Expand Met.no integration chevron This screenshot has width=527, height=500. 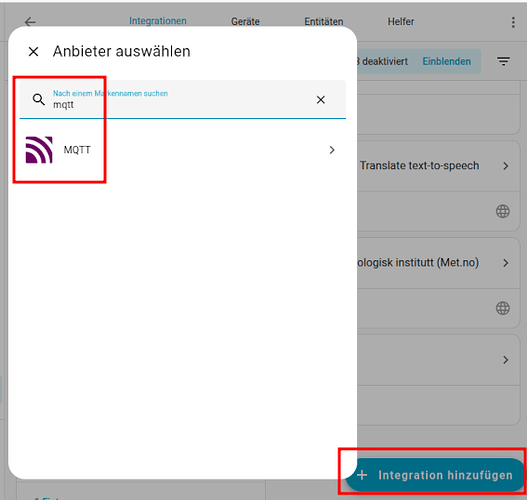click(505, 263)
